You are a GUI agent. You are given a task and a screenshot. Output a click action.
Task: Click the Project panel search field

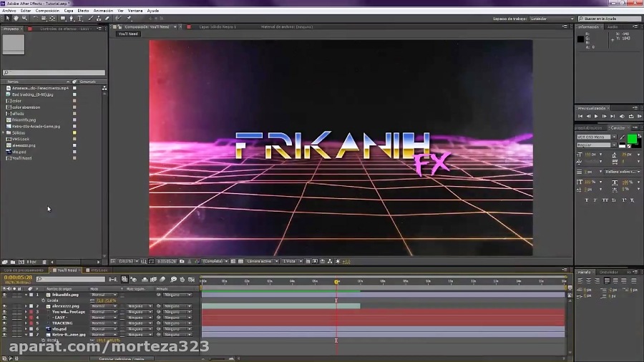coord(54,73)
